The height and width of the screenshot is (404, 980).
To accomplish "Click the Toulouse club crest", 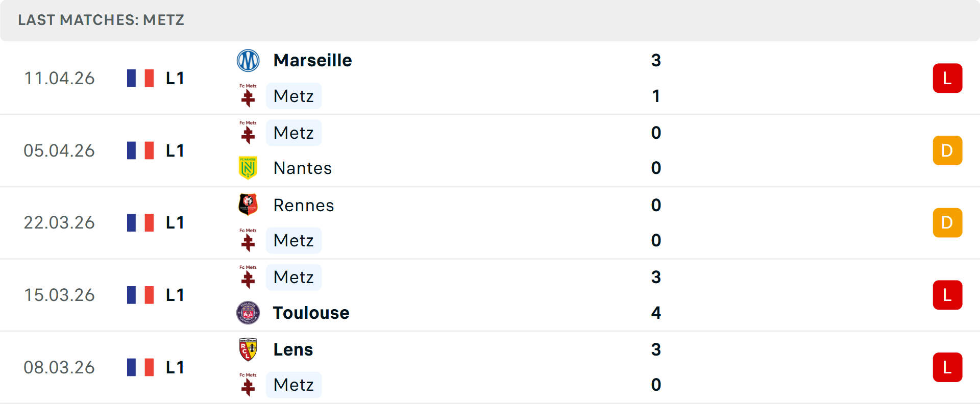I will pos(248,313).
